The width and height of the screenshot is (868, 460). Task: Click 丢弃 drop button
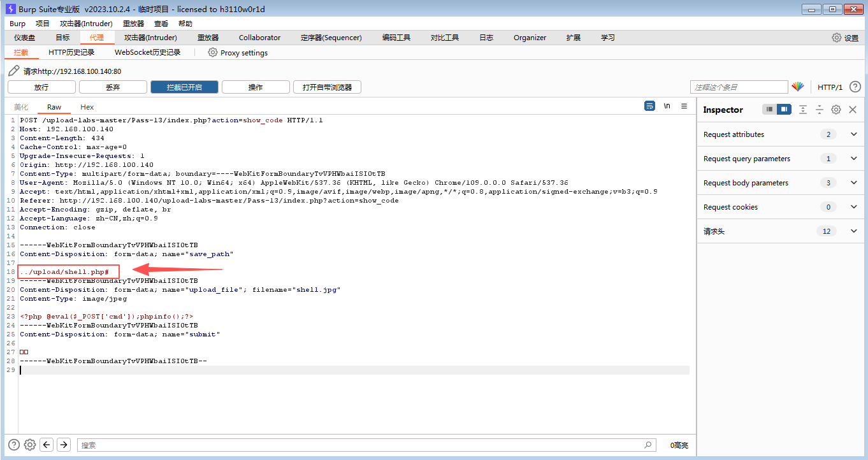113,87
